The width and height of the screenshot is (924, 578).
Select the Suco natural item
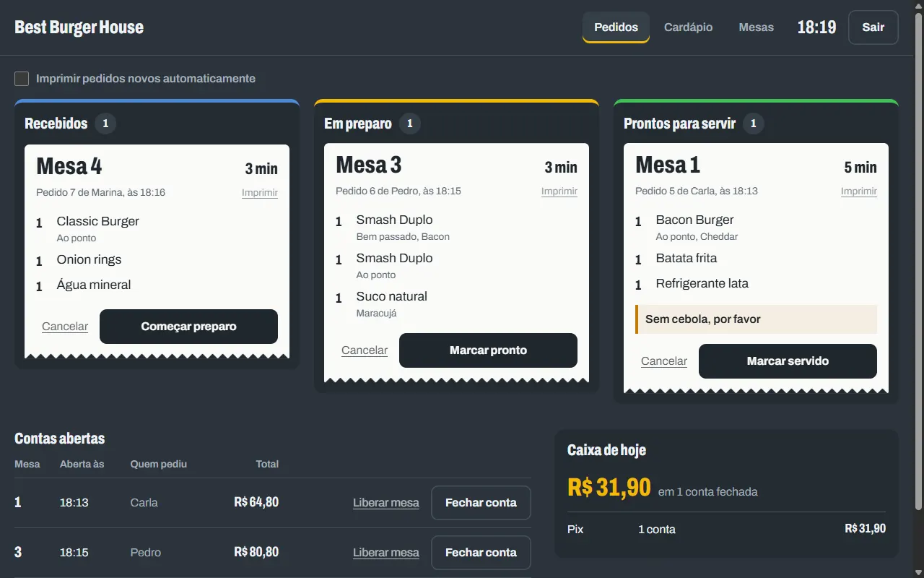tap(392, 296)
